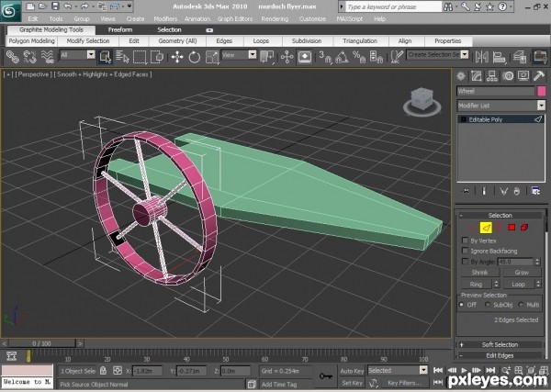
Task: Click the Align tool icon
Action: tap(499, 57)
